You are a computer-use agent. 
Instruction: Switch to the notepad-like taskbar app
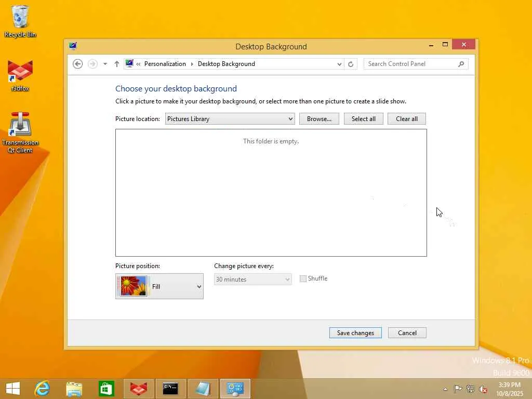tap(203, 389)
